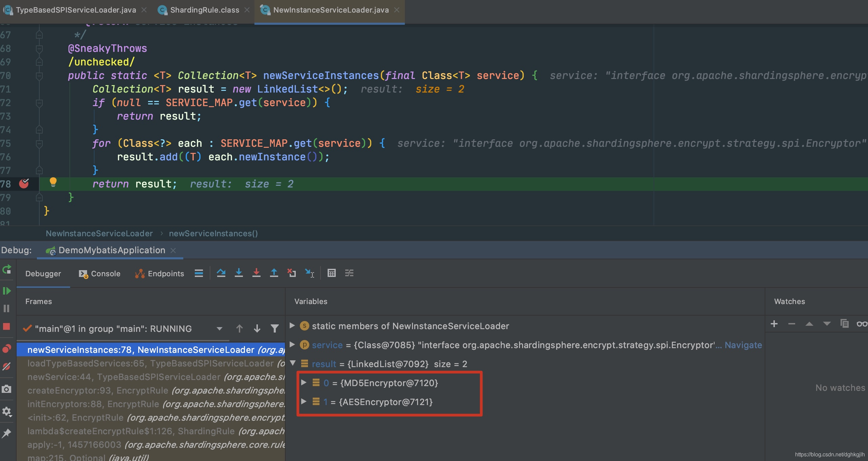Rerun DemoMybatisApplication with the rerun icon

click(x=7, y=270)
